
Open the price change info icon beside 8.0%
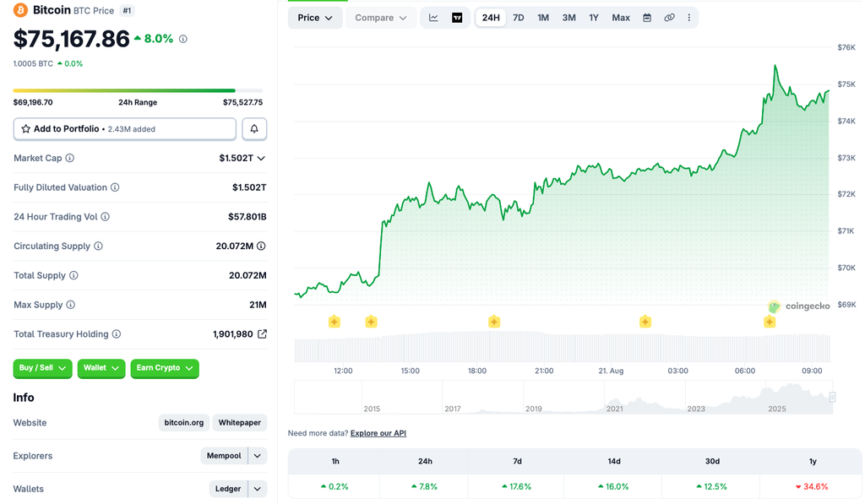pos(183,39)
